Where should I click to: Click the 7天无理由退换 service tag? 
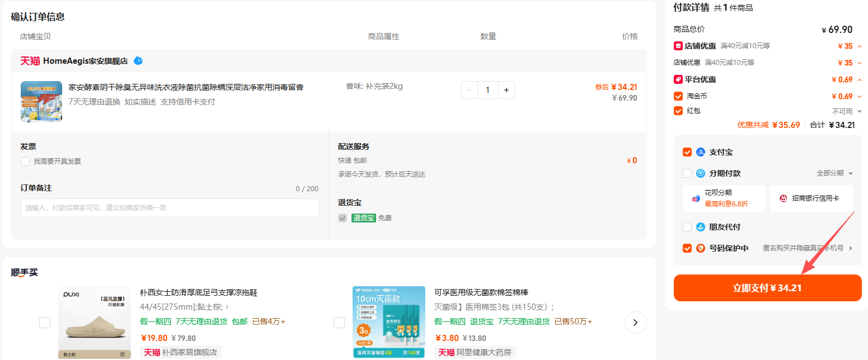[95, 102]
